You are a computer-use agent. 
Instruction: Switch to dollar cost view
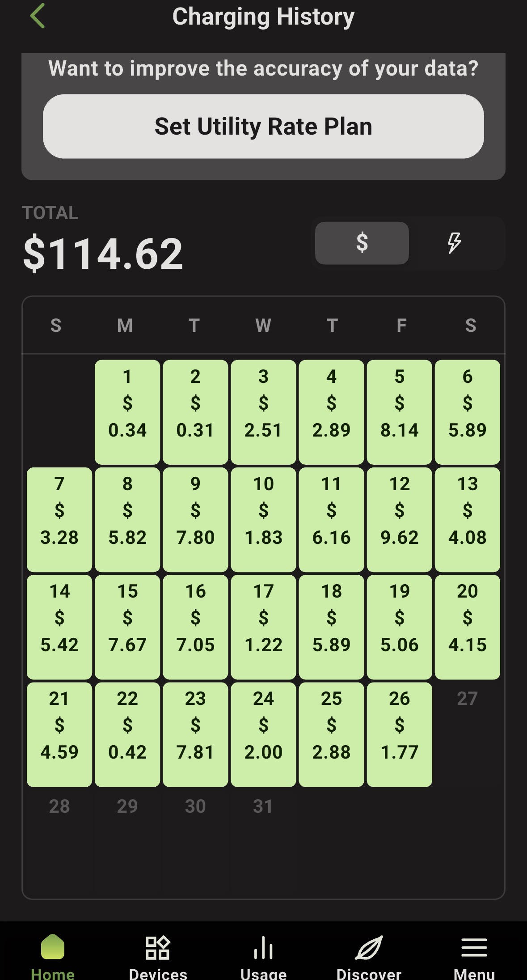(x=362, y=243)
